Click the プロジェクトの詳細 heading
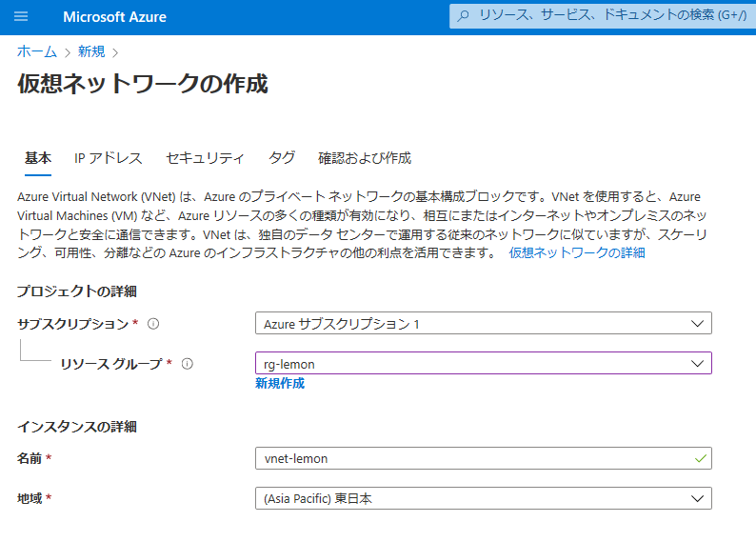Screen dimensions: 756x542 click(77, 291)
